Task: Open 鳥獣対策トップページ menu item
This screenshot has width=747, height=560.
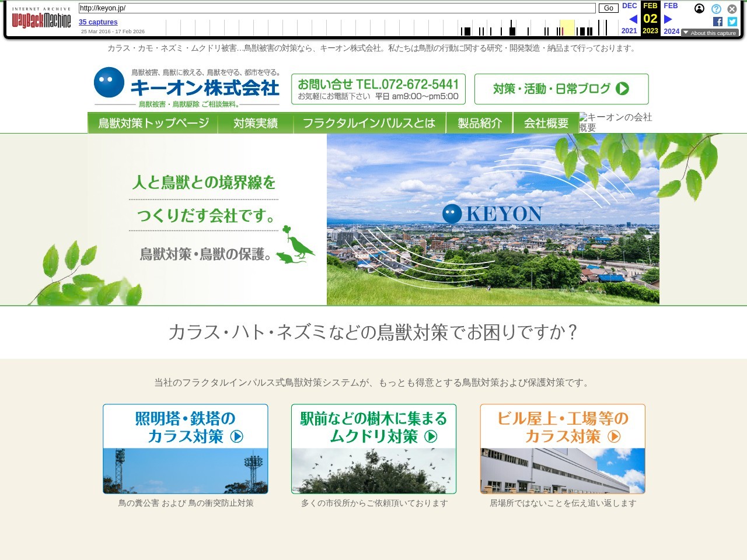Action: click(x=153, y=123)
